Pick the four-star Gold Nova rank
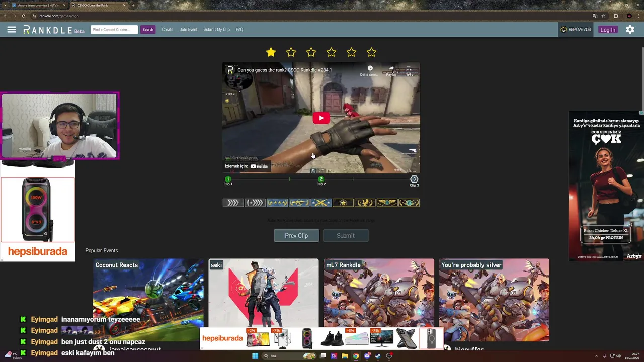Image resolution: width=644 pixels, height=362 pixels. click(277, 203)
